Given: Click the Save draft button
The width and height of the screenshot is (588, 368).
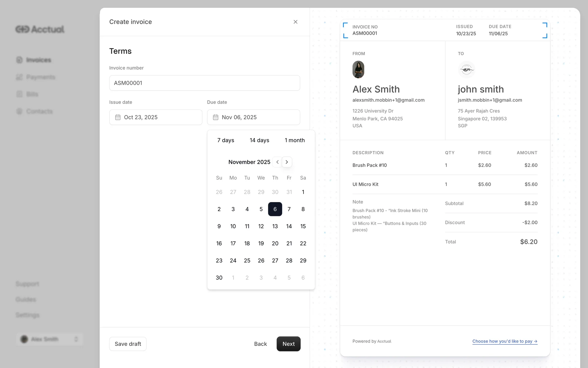Looking at the screenshot, I should pyautogui.click(x=128, y=344).
